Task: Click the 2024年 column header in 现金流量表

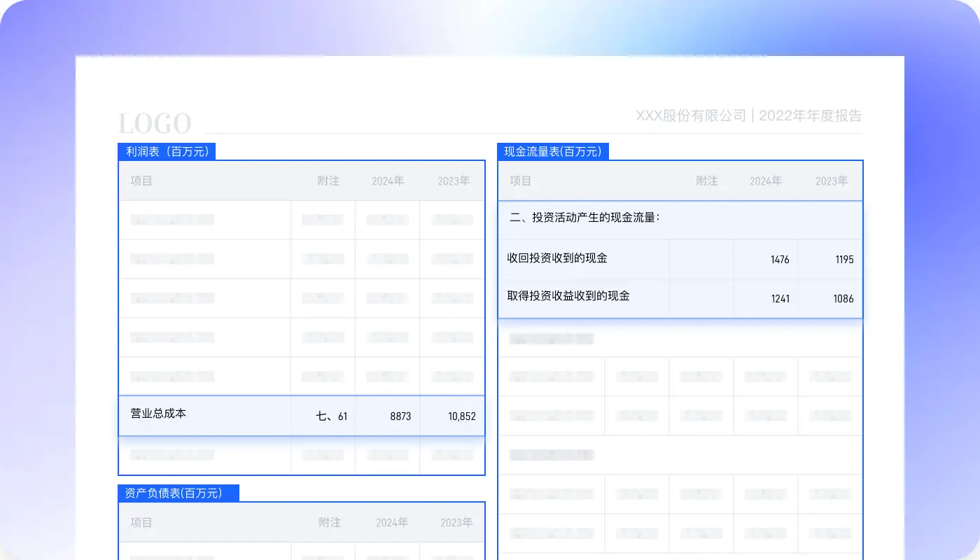Action: click(x=765, y=181)
